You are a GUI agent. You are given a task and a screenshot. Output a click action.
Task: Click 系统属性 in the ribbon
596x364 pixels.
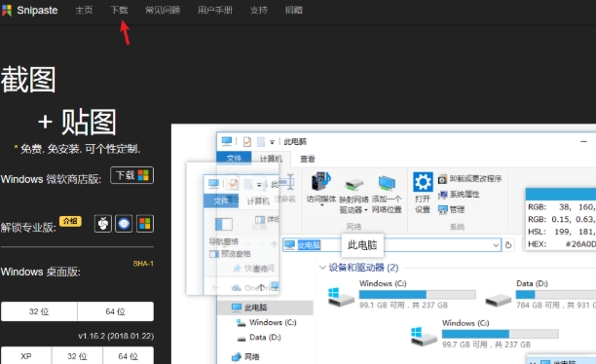(x=459, y=194)
